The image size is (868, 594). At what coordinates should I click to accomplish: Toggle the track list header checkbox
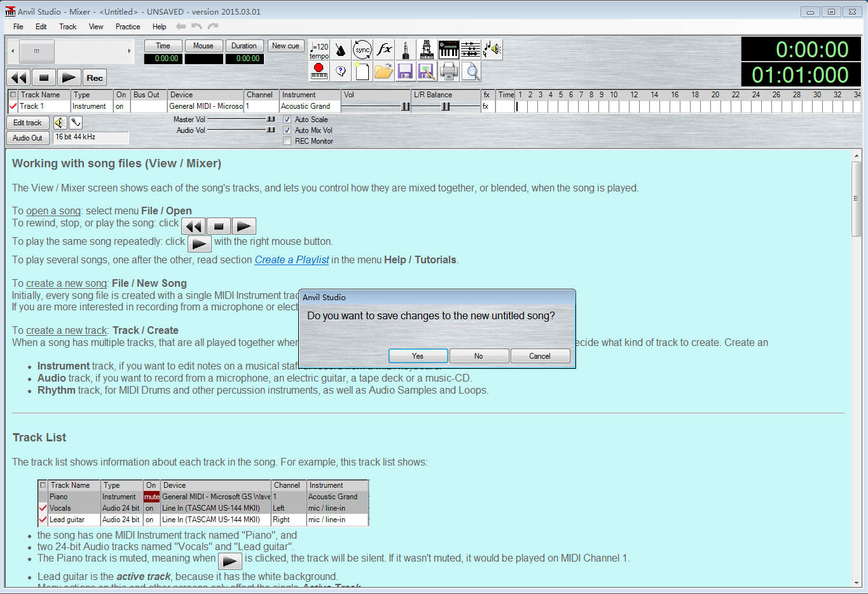pos(13,95)
